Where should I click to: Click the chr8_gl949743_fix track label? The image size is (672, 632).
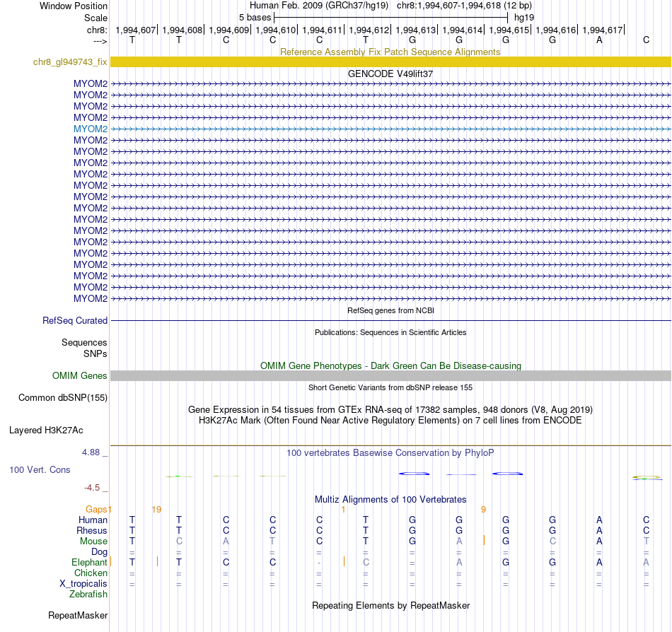click(70, 62)
